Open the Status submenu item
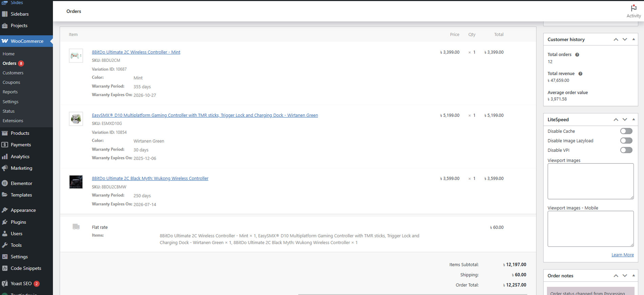The width and height of the screenshot is (644, 295). click(x=8, y=111)
